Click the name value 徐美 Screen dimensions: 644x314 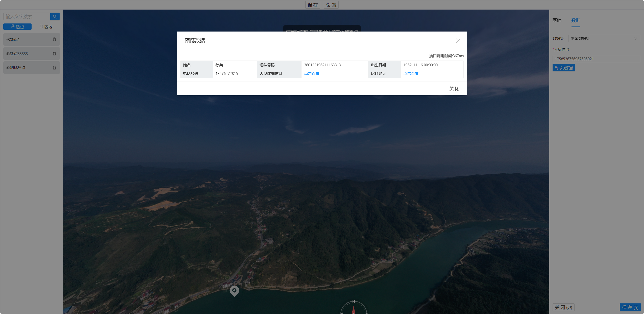[x=219, y=65]
